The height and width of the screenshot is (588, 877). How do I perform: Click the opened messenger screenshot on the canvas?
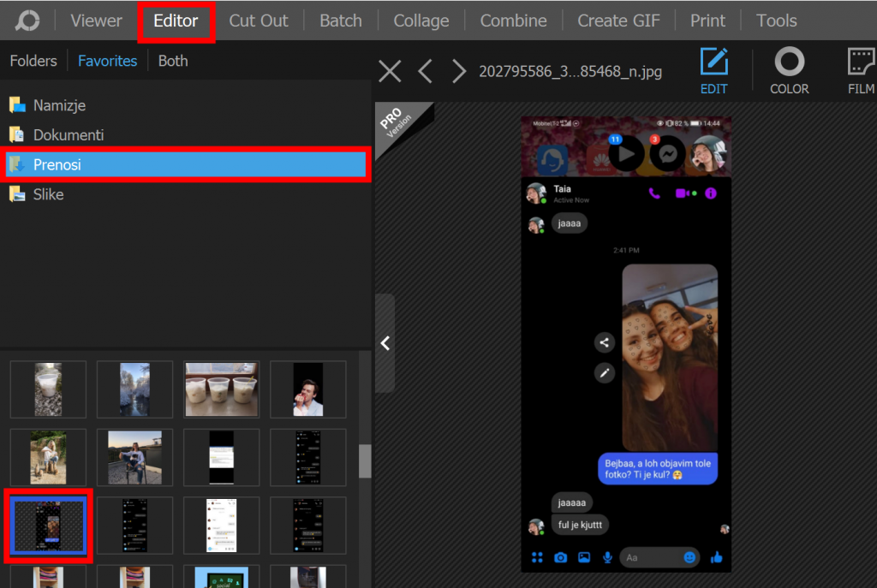pos(626,344)
